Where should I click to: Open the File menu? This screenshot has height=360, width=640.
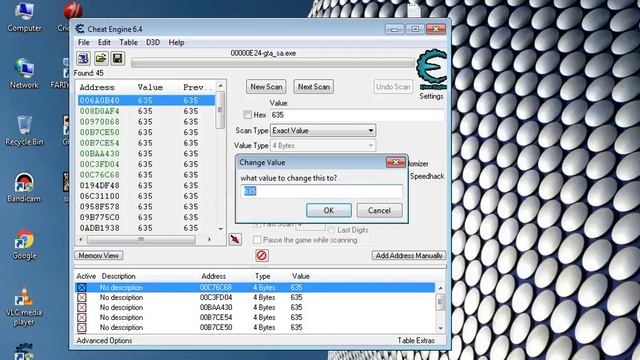point(84,42)
